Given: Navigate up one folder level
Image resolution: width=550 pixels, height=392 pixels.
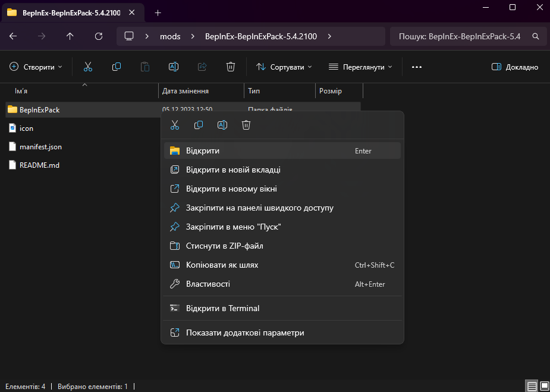Looking at the screenshot, I should coord(70,36).
